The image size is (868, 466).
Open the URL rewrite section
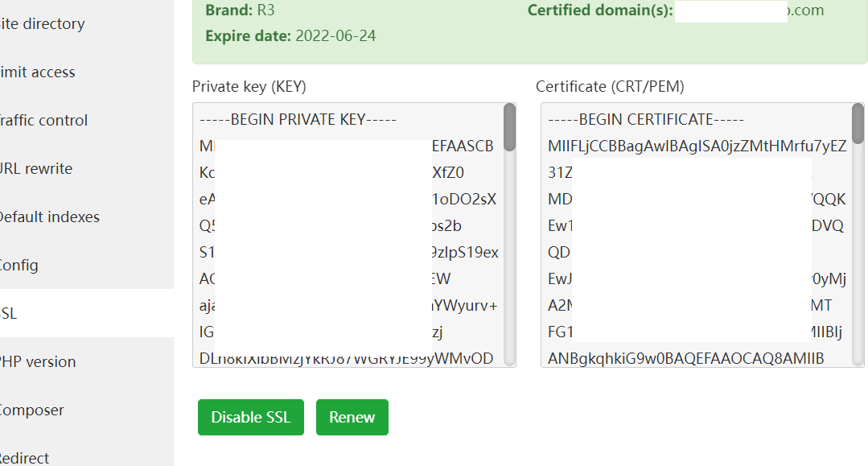click(37, 169)
